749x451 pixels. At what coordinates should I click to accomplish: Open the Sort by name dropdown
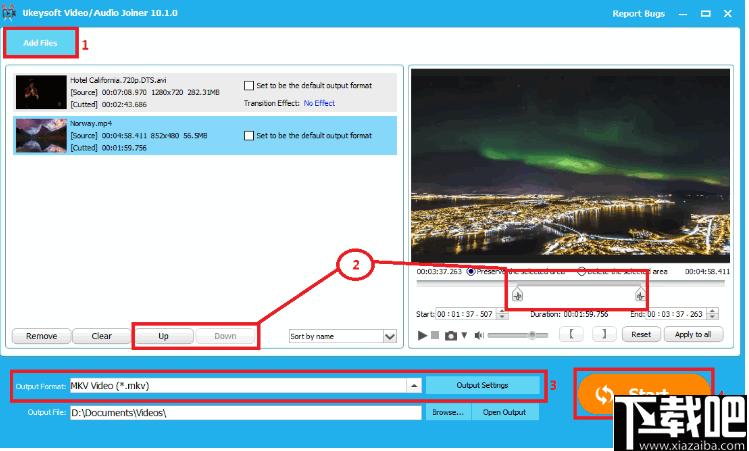click(342, 336)
